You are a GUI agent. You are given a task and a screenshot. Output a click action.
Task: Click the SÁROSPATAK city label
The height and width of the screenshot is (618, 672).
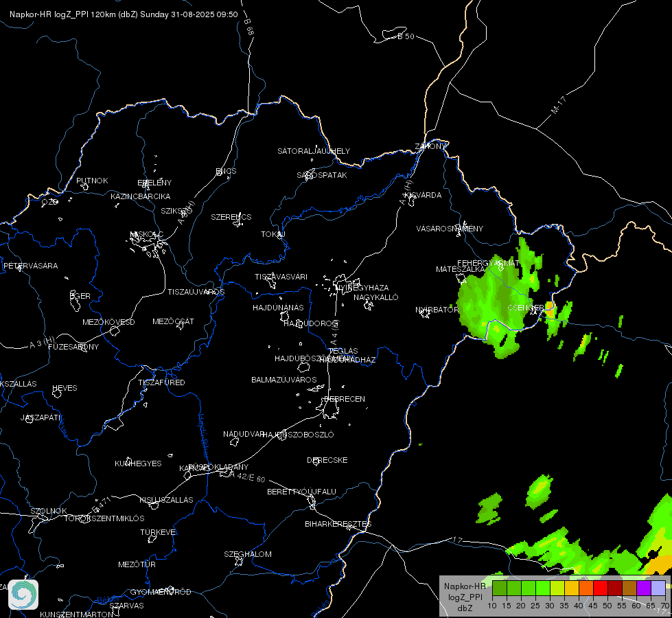(322, 175)
